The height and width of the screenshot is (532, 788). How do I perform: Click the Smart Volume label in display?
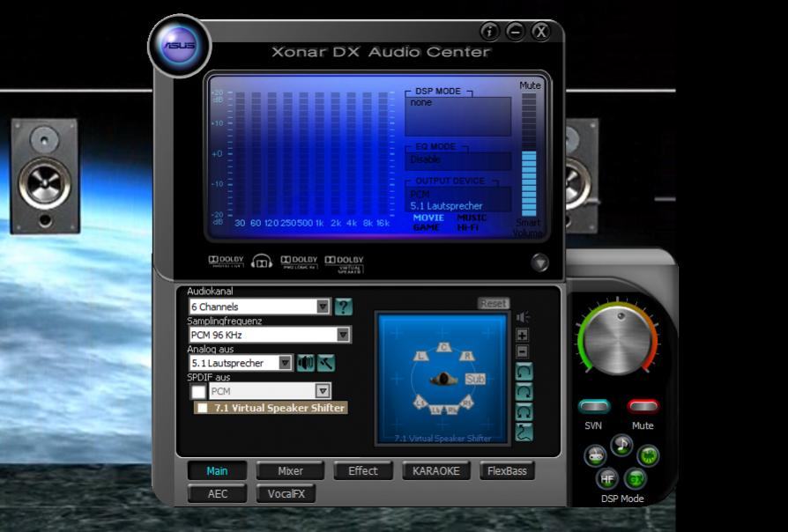click(528, 227)
